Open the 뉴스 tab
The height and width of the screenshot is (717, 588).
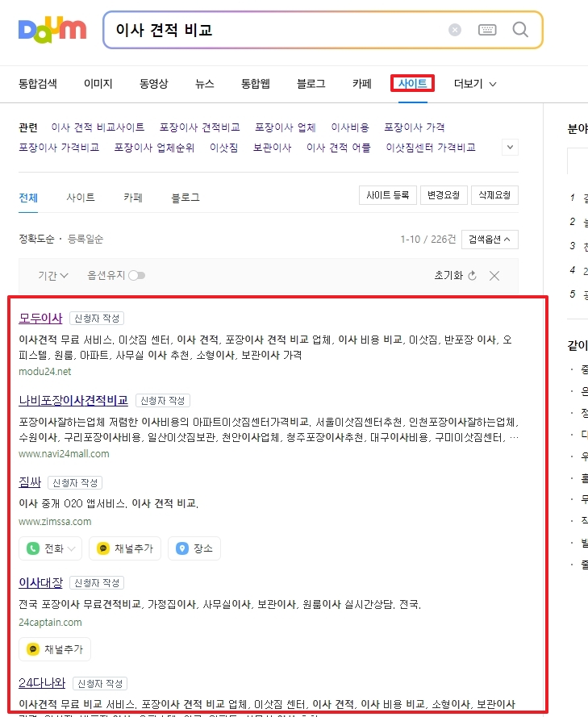[x=204, y=84]
